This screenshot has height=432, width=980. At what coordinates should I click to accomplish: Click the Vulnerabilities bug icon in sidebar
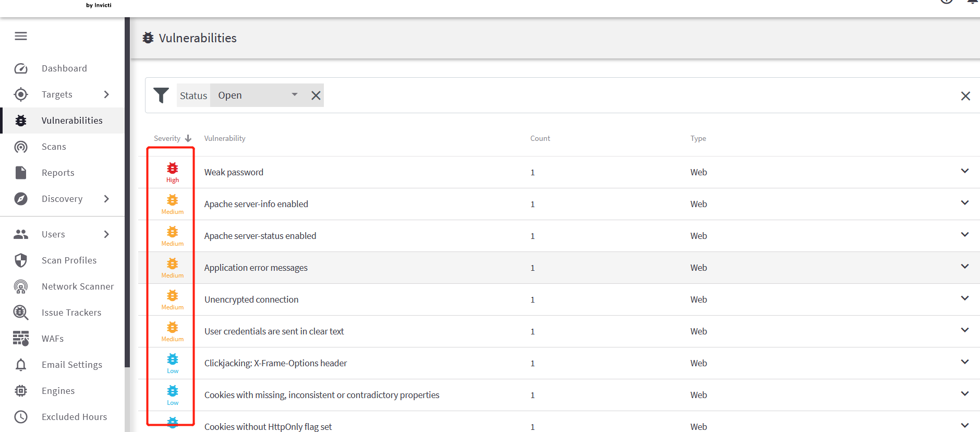point(21,121)
